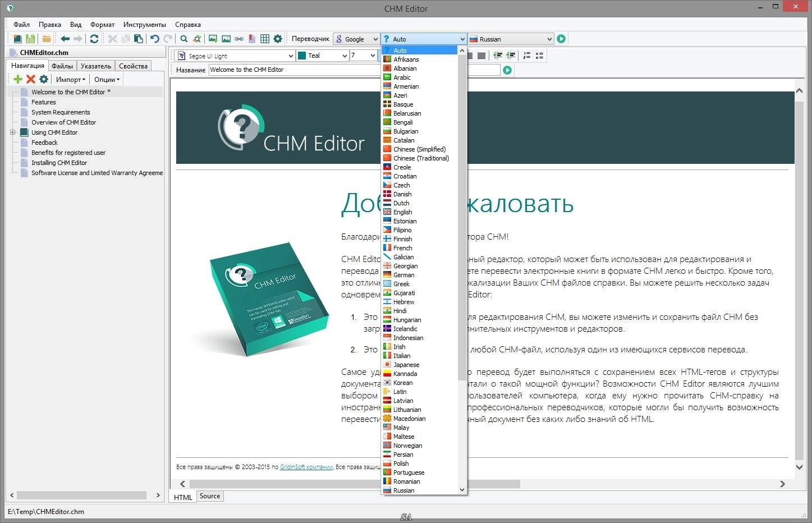The height and width of the screenshot is (523, 812).
Task: Open the Формат menu
Action: 102,25
